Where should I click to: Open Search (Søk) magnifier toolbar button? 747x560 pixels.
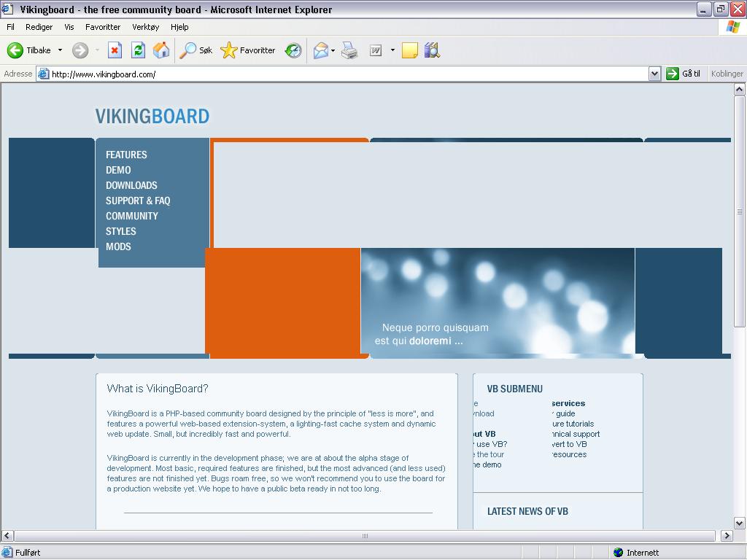tap(196, 50)
